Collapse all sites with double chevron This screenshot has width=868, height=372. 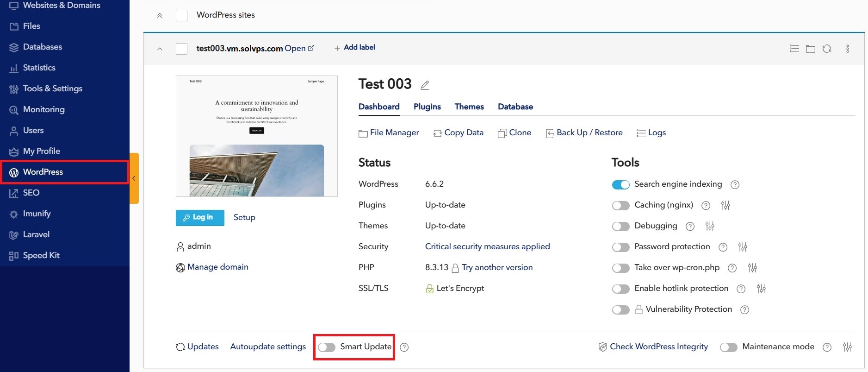pos(160,15)
